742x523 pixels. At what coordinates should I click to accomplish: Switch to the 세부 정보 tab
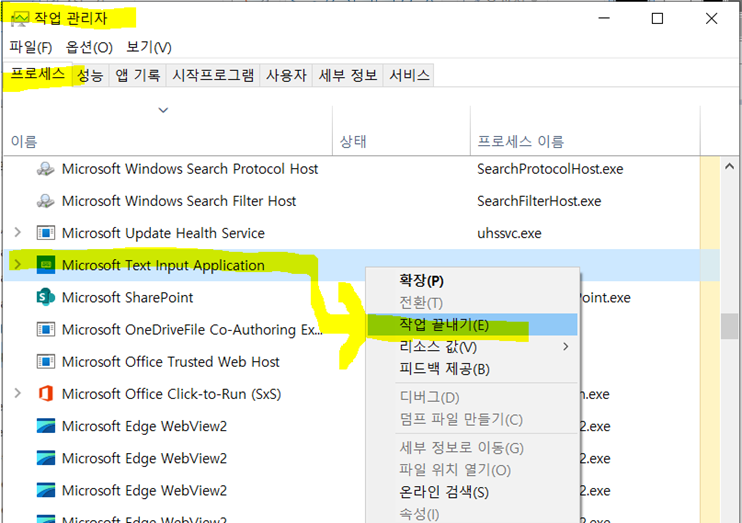[347, 75]
